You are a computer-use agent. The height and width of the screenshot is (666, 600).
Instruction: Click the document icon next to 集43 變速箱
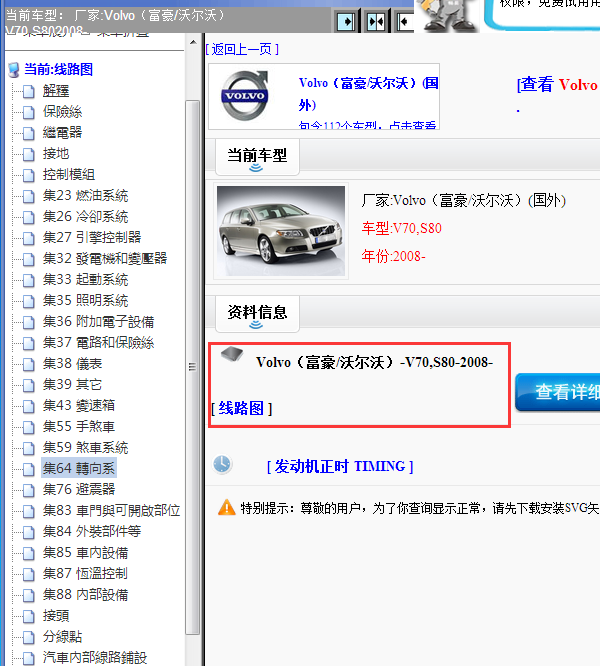click(28, 406)
